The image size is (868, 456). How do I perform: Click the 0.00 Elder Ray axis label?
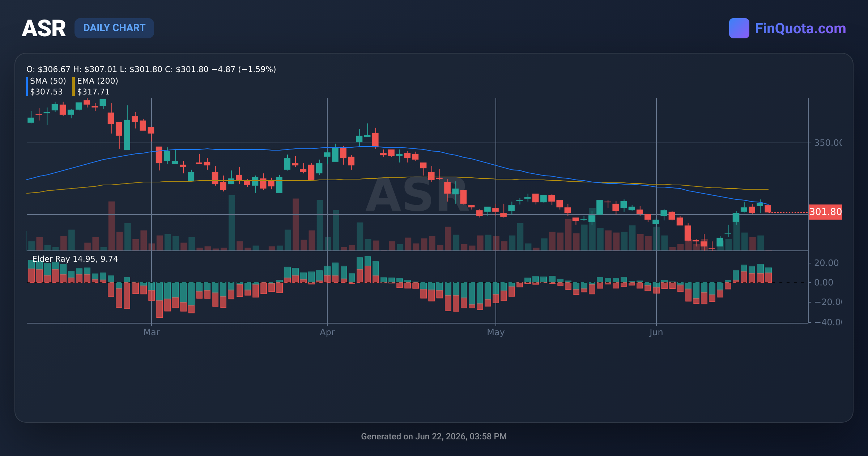point(824,283)
